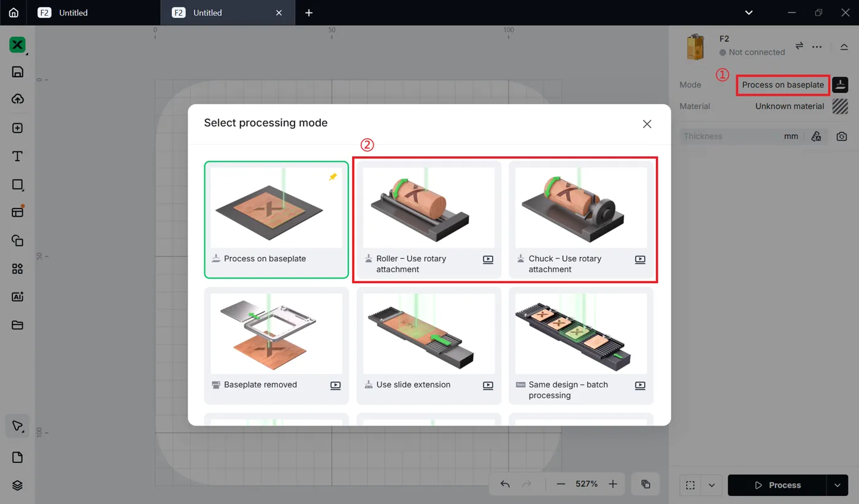Select the Text tool in the sidebar

tap(17, 156)
